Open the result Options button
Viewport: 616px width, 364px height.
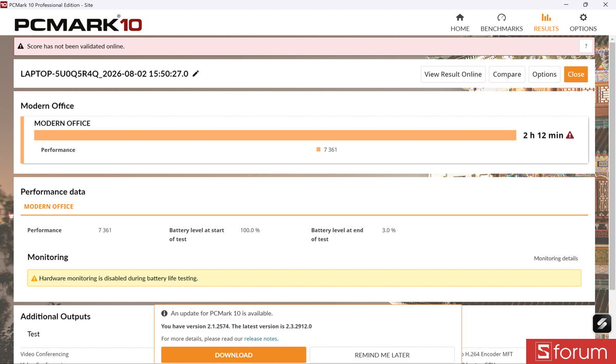point(544,74)
